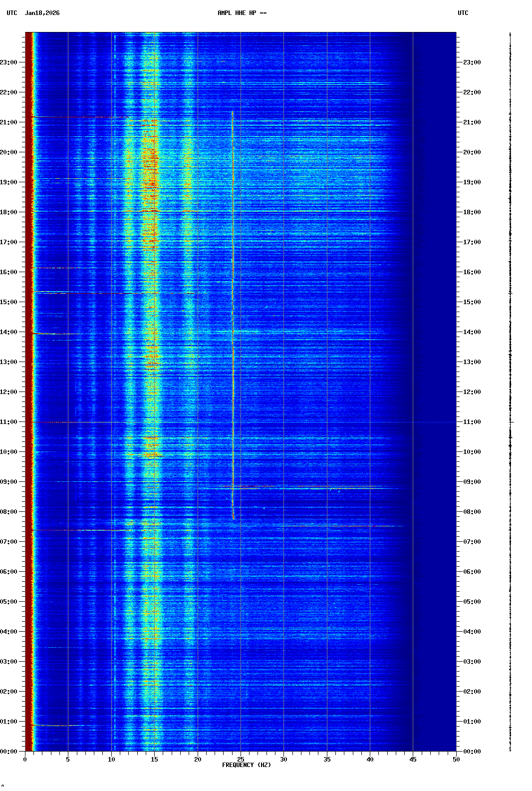Click the 35 Hz frequency tick label
Image resolution: width=532 pixels, height=791 pixels.
pyautogui.click(x=327, y=760)
